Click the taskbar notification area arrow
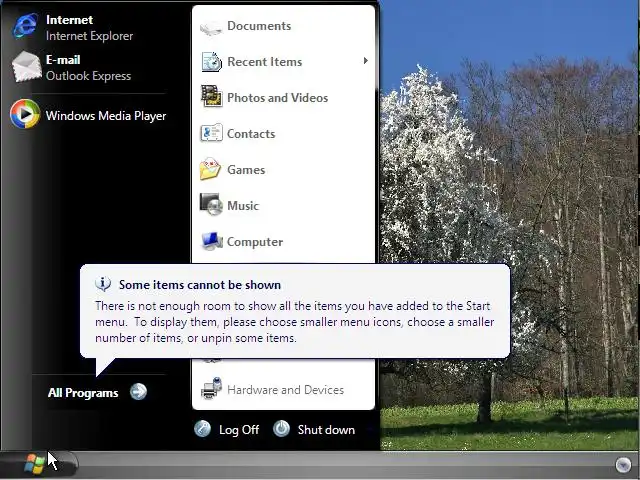Image resolution: width=640 pixels, height=480 pixels. tap(623, 464)
